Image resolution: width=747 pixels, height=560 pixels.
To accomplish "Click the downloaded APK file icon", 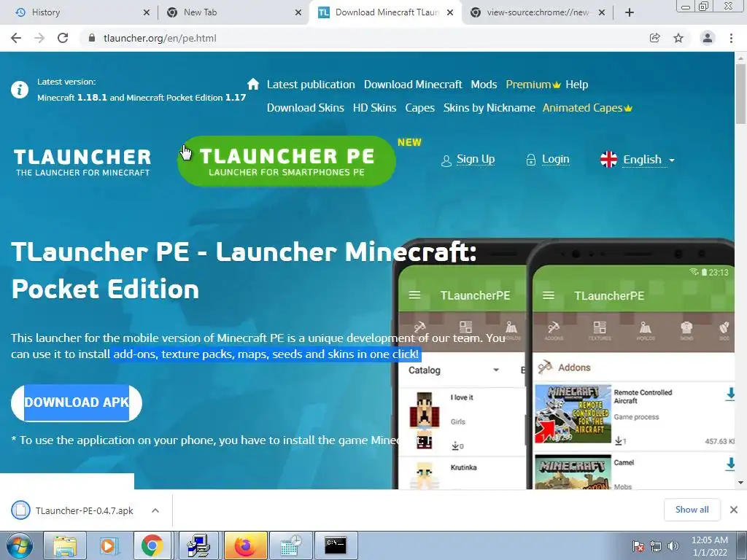I will (20, 510).
